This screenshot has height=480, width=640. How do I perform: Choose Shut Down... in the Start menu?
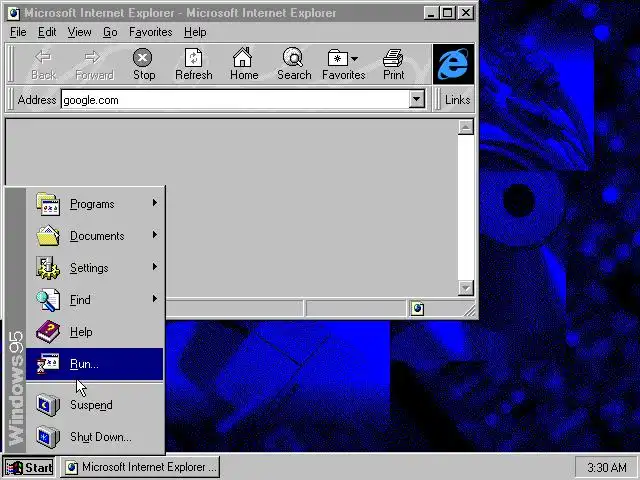(x=95, y=437)
